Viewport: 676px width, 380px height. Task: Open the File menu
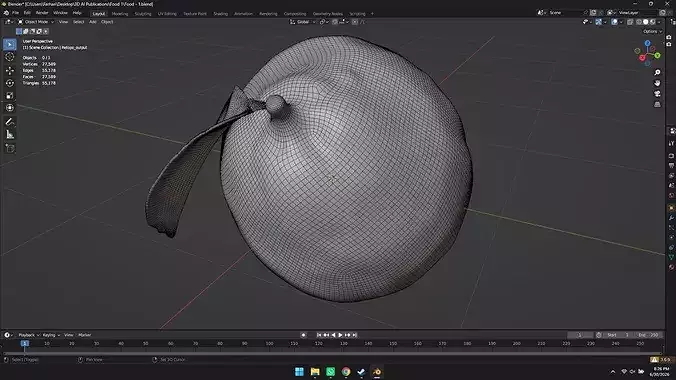(16, 13)
